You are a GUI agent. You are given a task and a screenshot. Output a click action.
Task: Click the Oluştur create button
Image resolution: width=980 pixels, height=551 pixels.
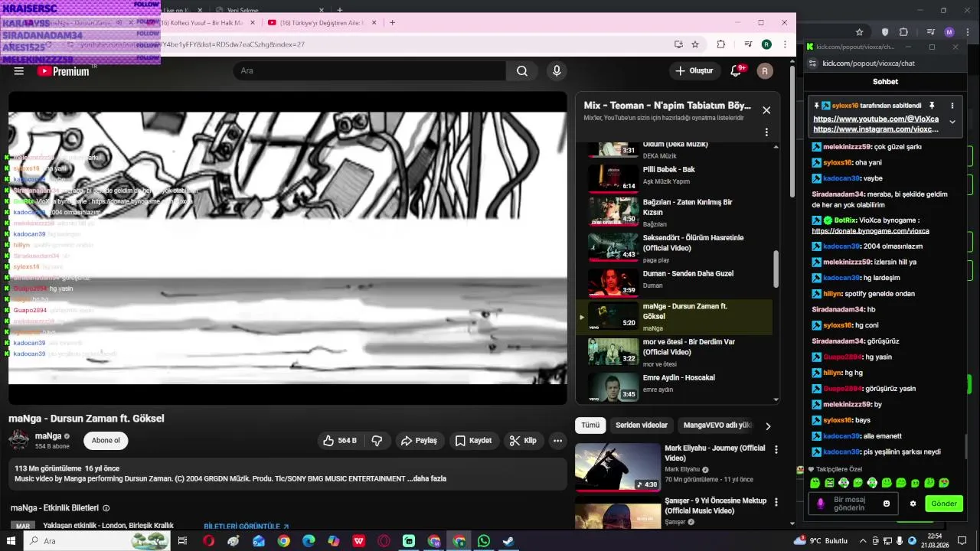tap(694, 71)
